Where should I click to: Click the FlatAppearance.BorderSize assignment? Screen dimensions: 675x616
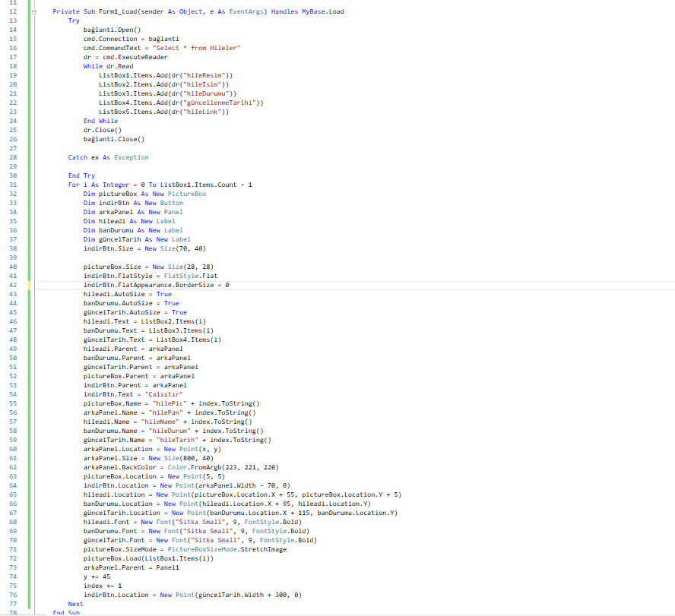coord(157,285)
